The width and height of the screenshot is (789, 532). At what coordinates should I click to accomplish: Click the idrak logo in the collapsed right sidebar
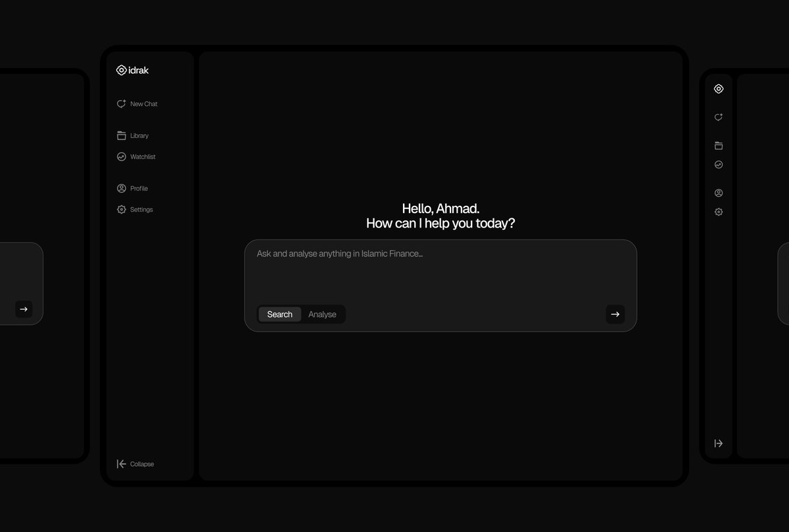718,88
